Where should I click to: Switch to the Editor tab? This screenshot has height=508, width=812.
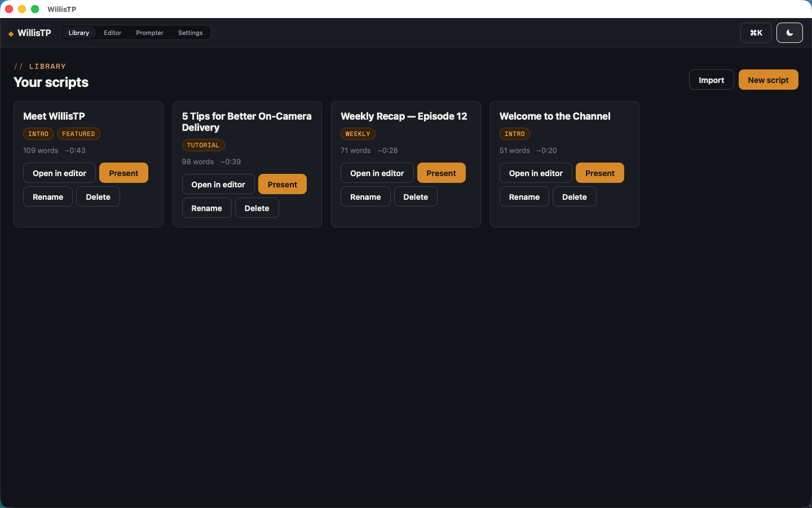113,33
